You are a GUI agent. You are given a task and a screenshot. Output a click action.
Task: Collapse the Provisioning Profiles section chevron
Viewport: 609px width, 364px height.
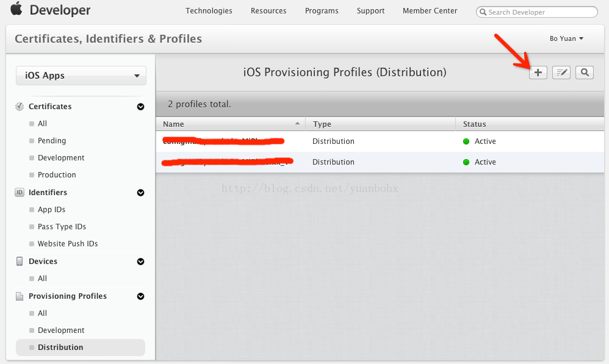click(140, 296)
